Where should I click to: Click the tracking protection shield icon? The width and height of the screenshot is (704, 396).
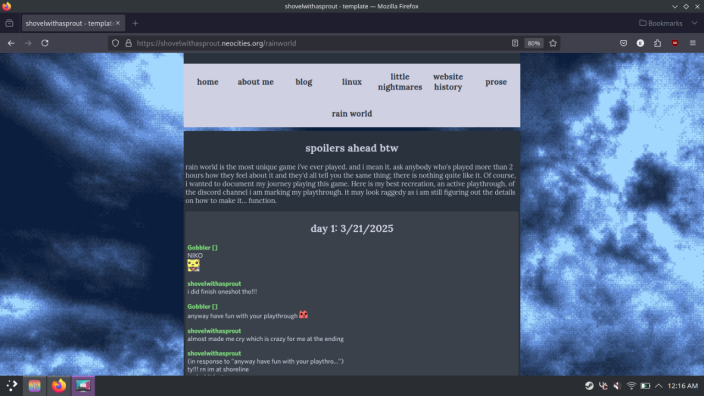pos(115,43)
